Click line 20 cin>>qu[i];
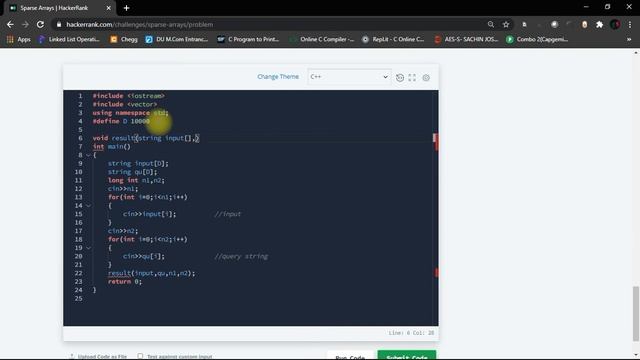 (x=144, y=256)
